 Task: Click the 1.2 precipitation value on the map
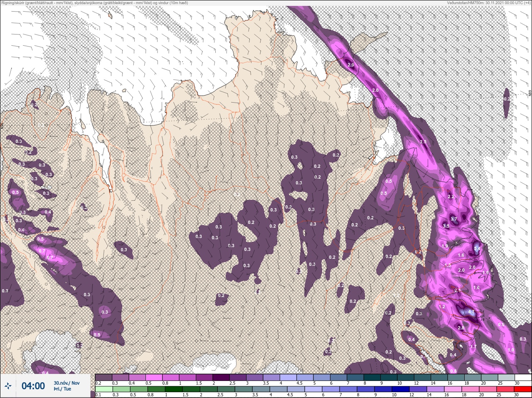pyautogui.click(x=442, y=307)
